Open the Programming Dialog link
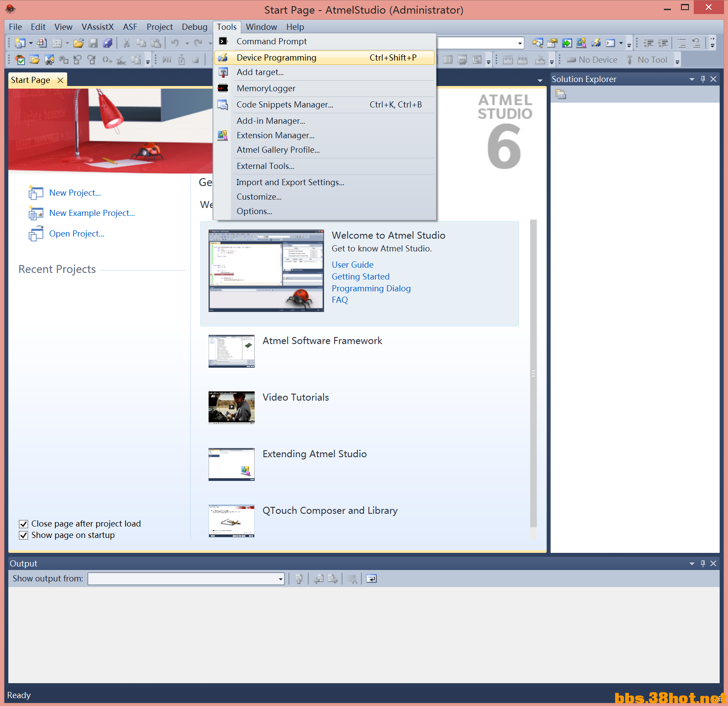Viewport: 728px width, 706px height. coord(371,288)
